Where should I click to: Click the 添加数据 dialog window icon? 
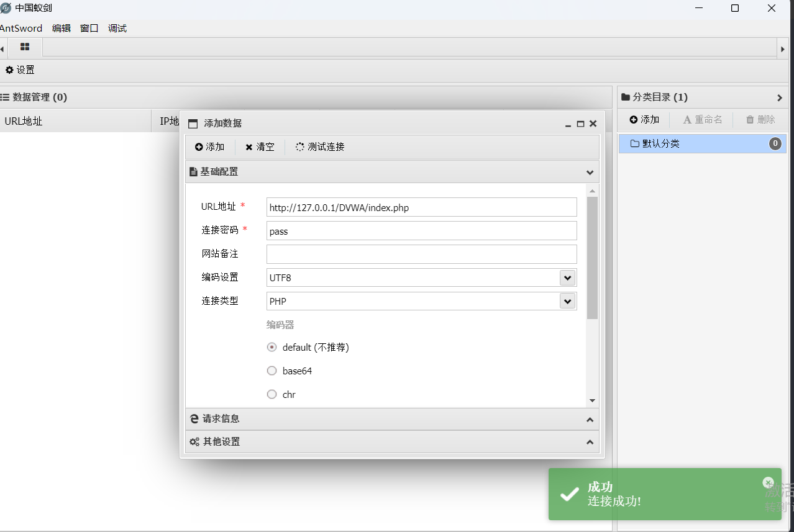pyautogui.click(x=193, y=124)
